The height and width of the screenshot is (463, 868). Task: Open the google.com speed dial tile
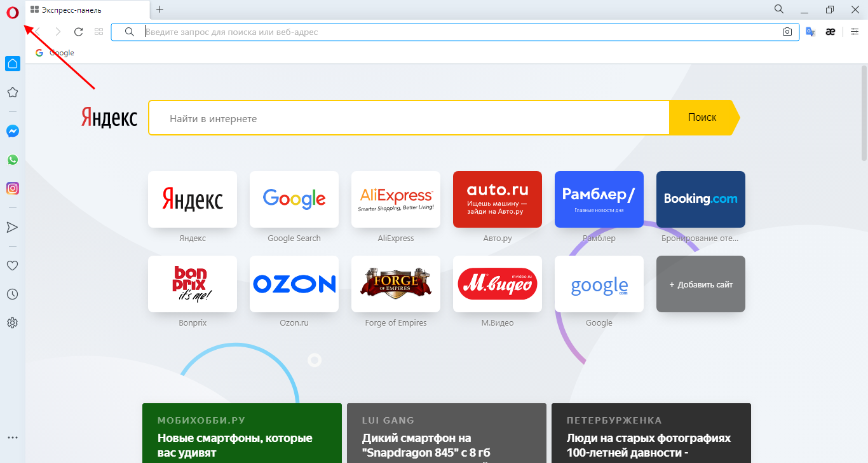pos(599,284)
